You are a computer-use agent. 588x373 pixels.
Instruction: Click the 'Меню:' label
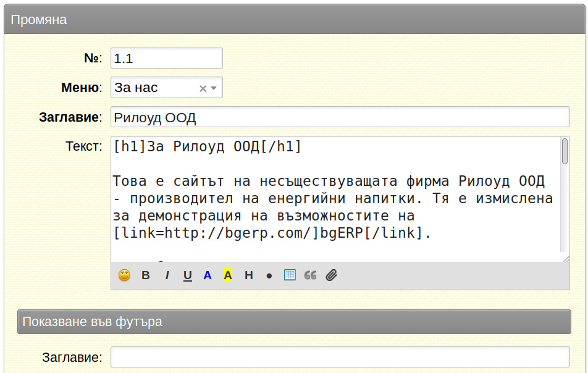click(x=82, y=87)
